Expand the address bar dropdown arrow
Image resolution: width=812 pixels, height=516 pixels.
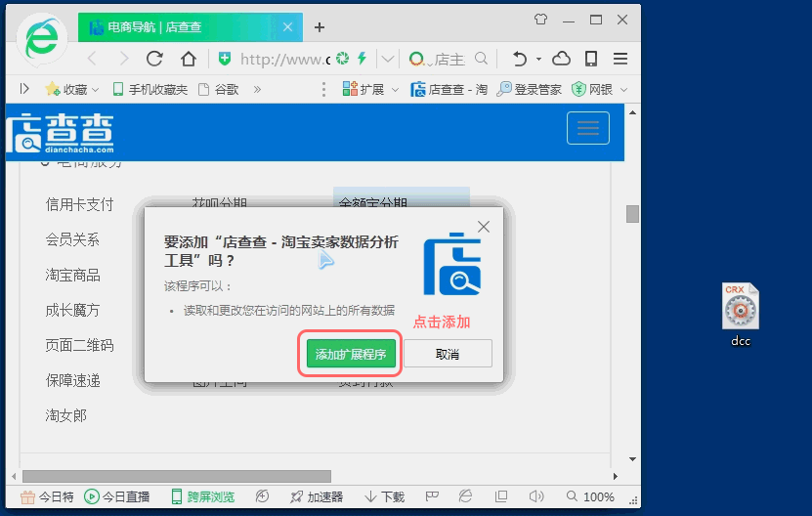(387, 59)
